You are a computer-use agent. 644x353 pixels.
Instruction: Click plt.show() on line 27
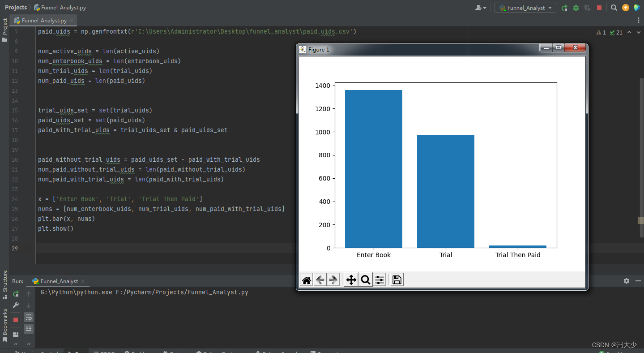click(55, 228)
